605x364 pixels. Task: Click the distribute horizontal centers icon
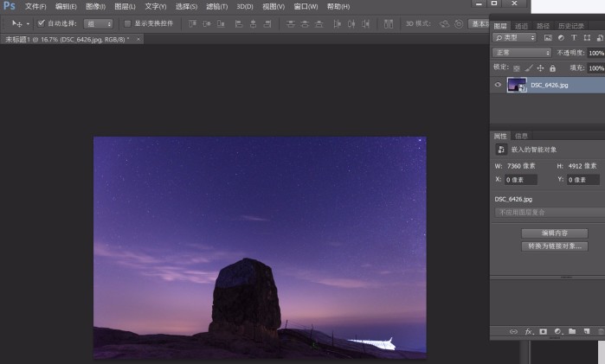tap(351, 24)
